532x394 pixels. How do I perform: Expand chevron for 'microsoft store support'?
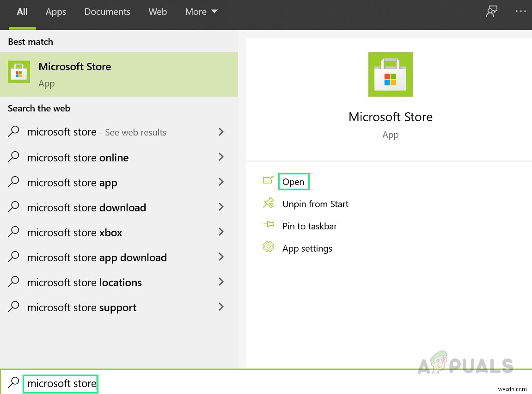point(221,307)
